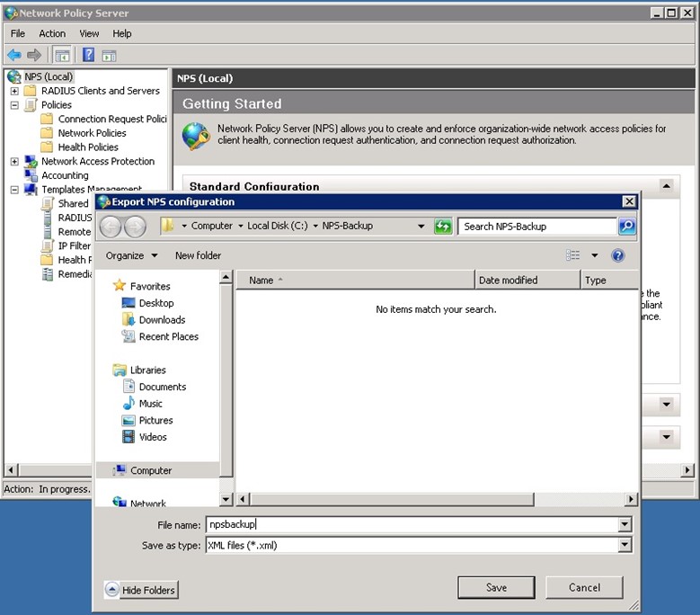This screenshot has width=700, height=615.
Task: Open the View menu
Action: [89, 33]
